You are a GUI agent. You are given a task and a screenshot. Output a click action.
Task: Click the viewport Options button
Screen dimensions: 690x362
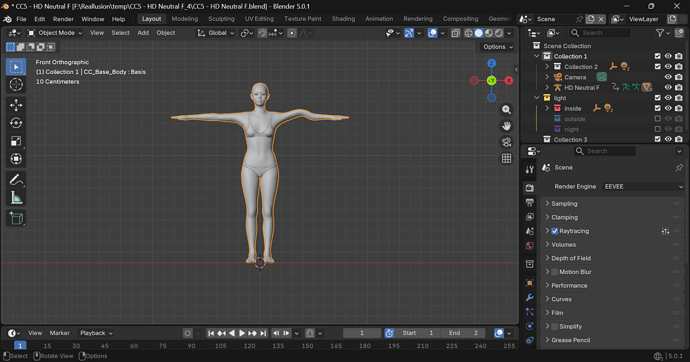[x=497, y=47]
